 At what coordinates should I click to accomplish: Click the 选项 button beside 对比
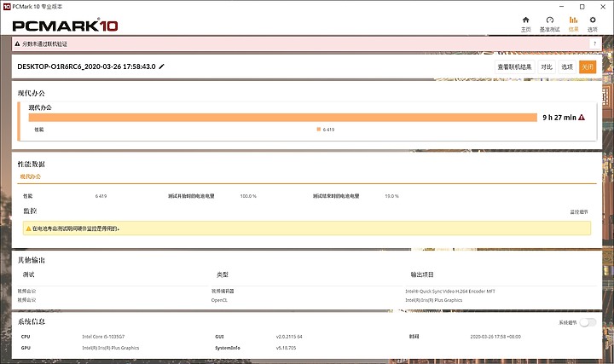(x=567, y=67)
